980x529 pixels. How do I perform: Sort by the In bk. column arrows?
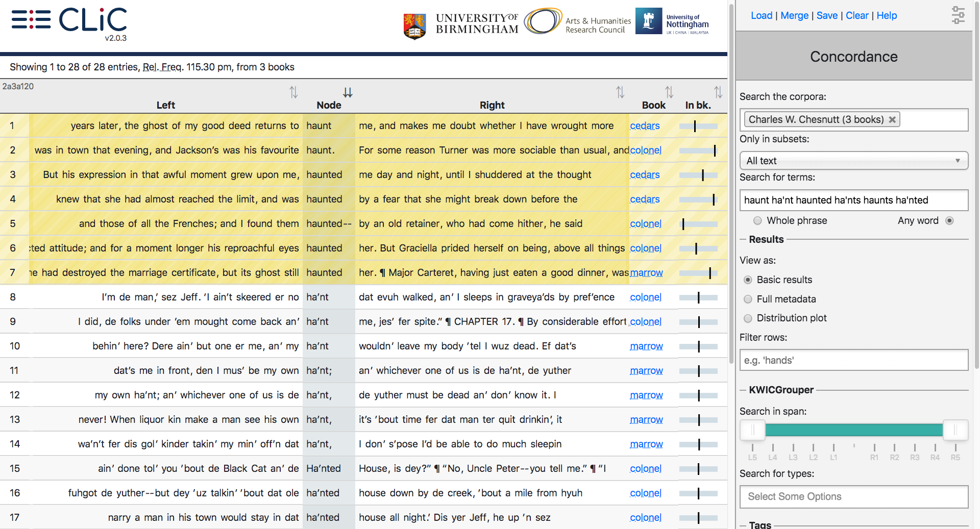(718, 92)
